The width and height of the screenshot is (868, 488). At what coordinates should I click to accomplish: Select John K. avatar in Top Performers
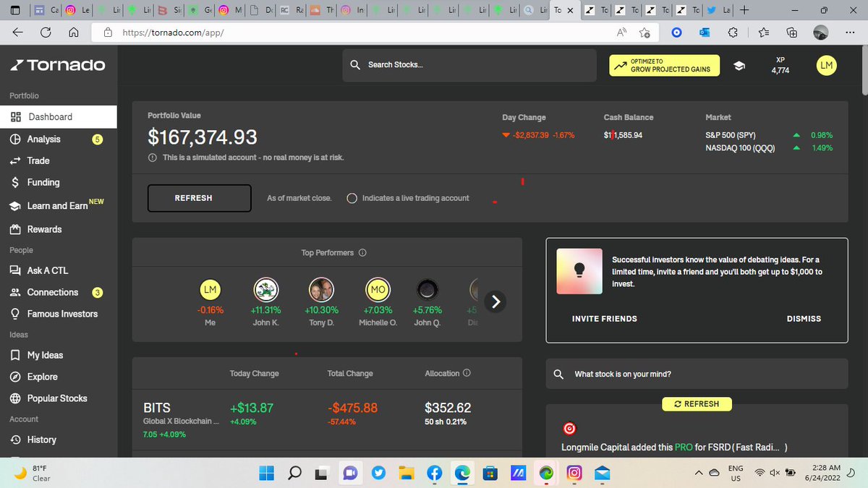pyautogui.click(x=265, y=290)
